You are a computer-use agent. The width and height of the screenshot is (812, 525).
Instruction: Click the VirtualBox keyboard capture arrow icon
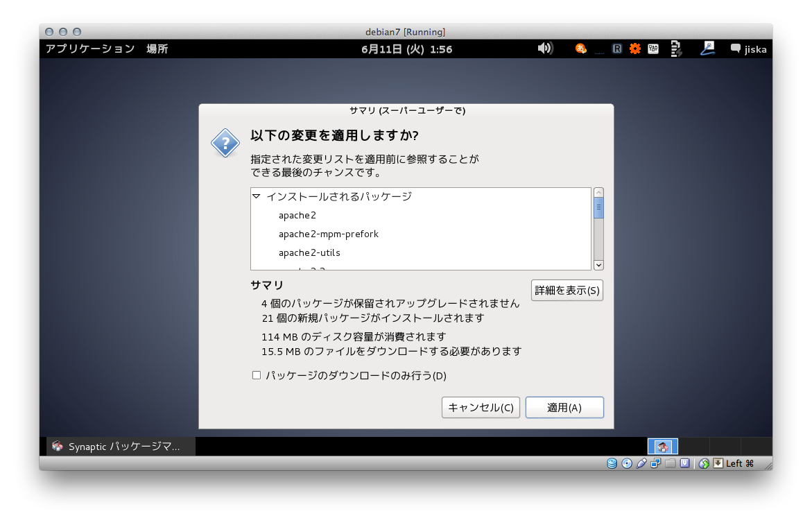(718, 463)
